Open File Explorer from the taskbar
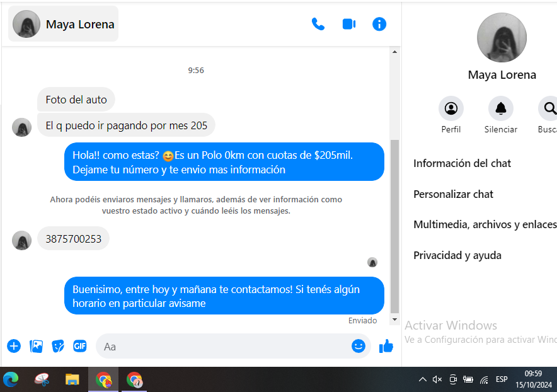This screenshot has height=392, width=557. click(x=72, y=379)
